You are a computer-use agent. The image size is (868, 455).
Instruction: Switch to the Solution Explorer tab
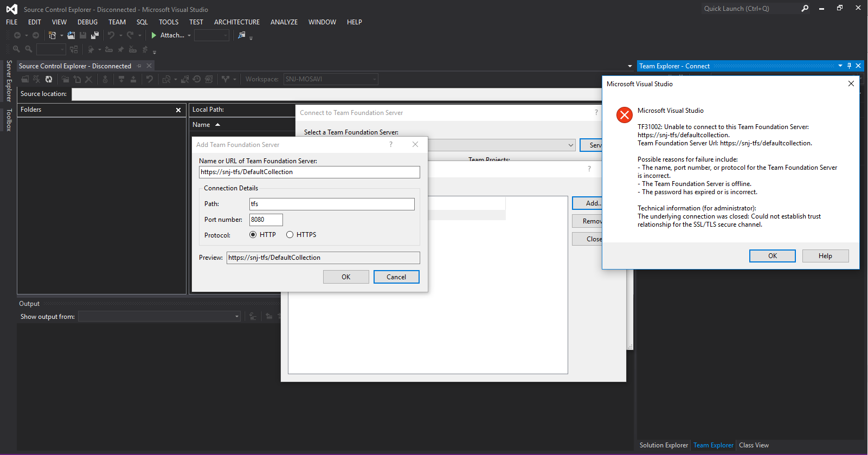coord(663,445)
